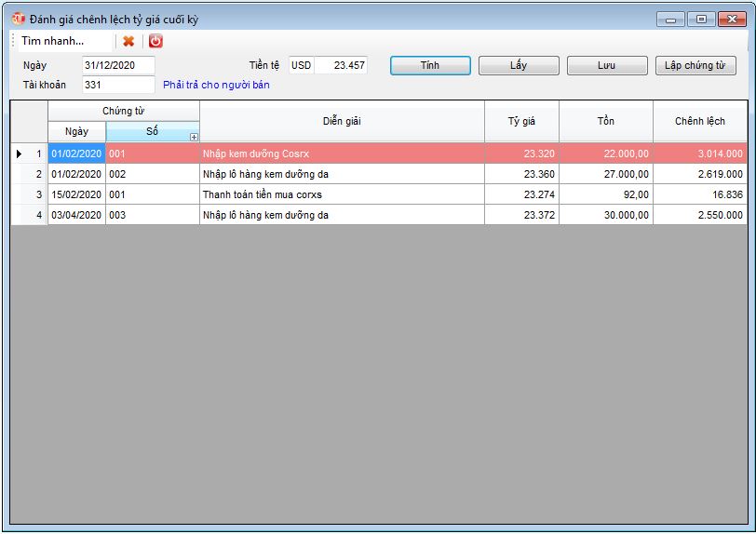Click the orange X delete icon
Image resolution: width=756 pixels, height=534 pixels.
(128, 41)
